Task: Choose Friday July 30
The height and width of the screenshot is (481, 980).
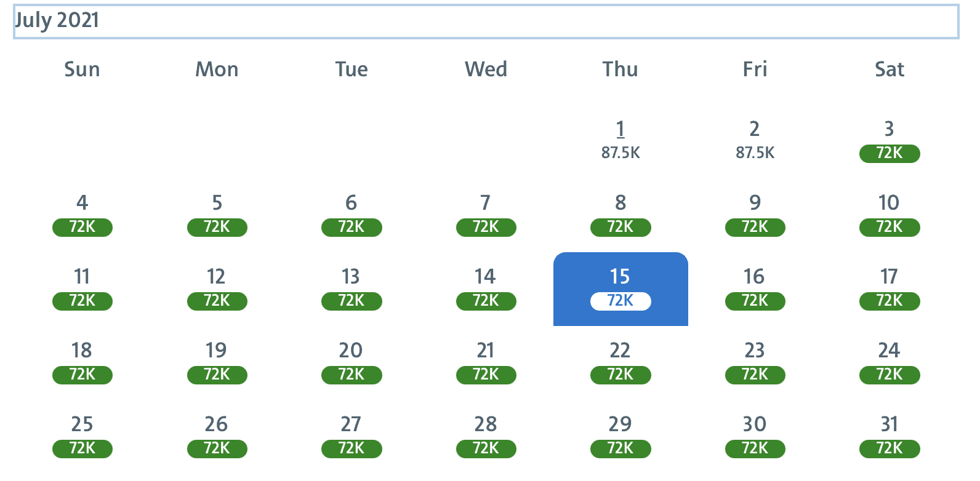Action: 755,435
